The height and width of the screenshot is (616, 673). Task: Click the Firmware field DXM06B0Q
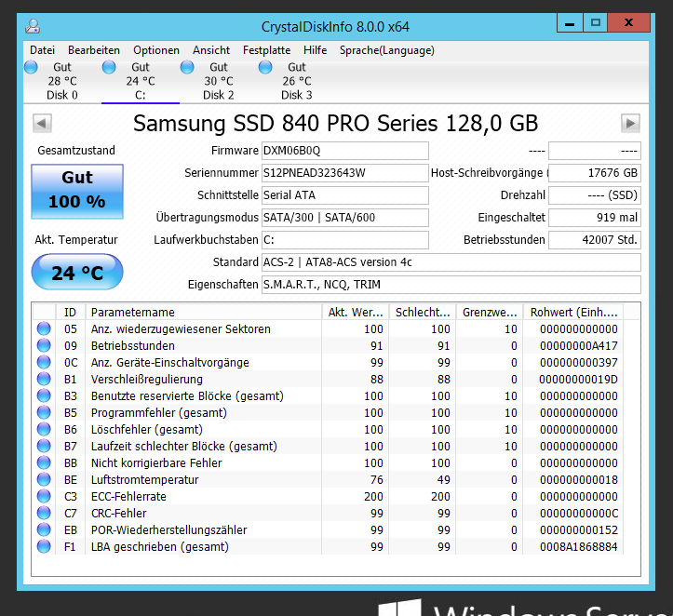(345, 151)
